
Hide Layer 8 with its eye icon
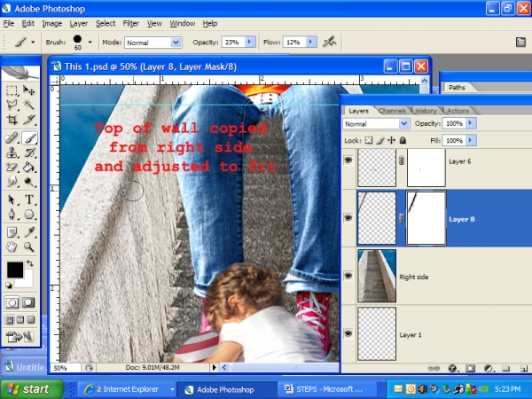click(348, 218)
